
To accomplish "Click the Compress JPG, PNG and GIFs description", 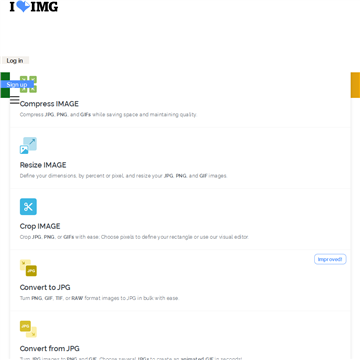I will (x=108, y=115).
